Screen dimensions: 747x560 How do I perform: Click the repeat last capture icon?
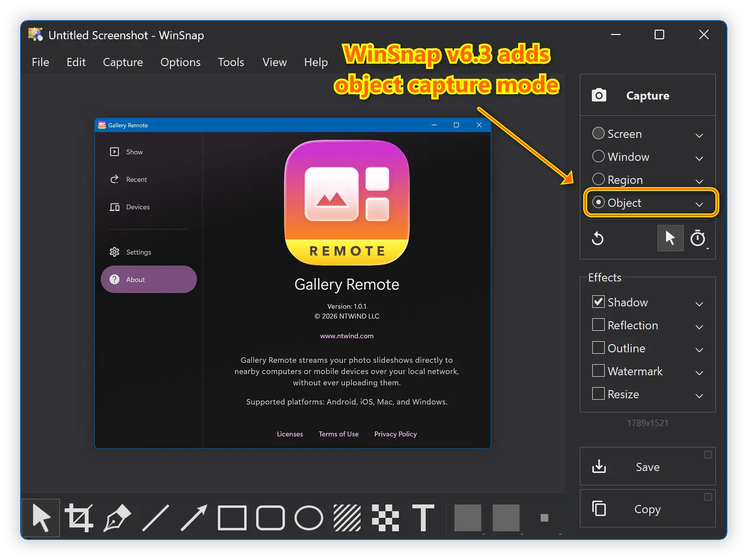coord(598,238)
